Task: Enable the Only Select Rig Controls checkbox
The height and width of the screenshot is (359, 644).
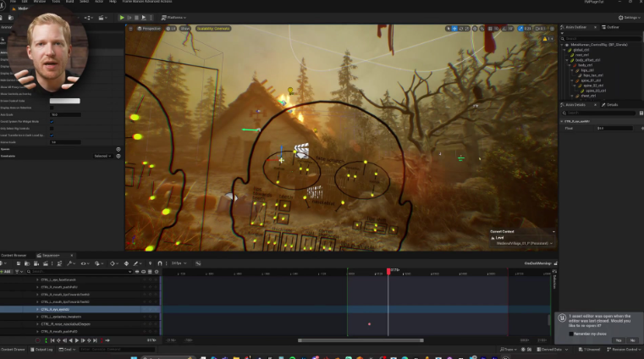Action: point(52,129)
